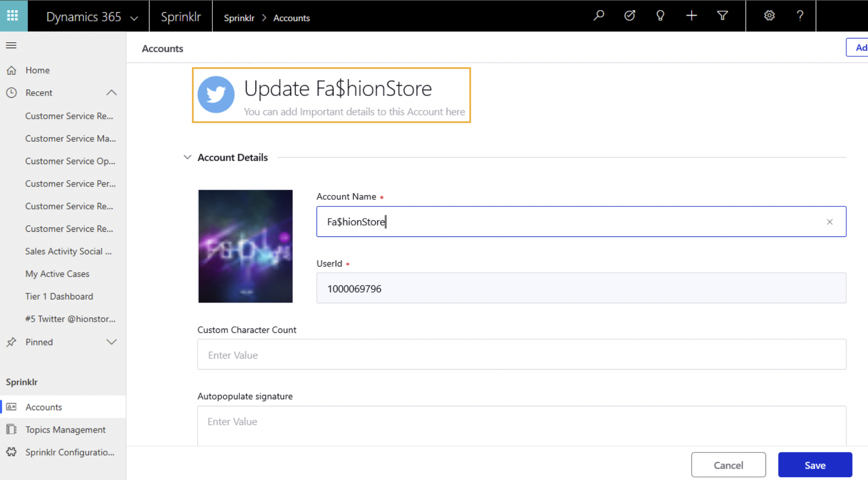
Task: Open #5 Twitter @hionstor... recent item
Action: coord(71,319)
